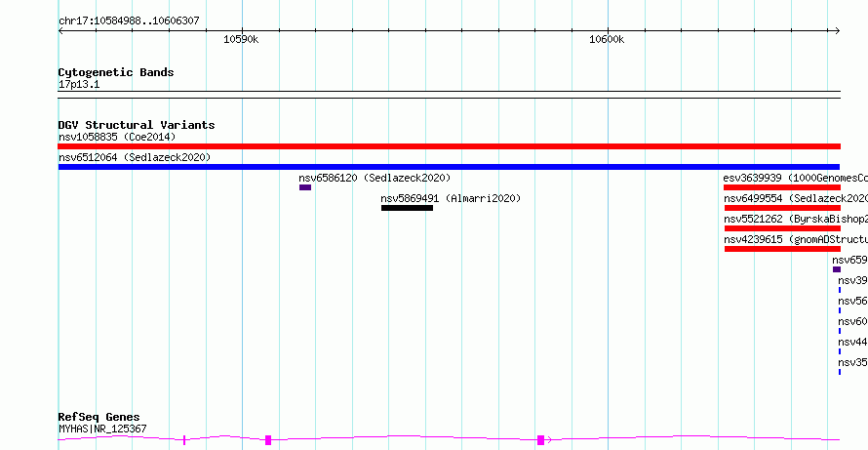Click the truncated nsv60 variant label

(852, 321)
